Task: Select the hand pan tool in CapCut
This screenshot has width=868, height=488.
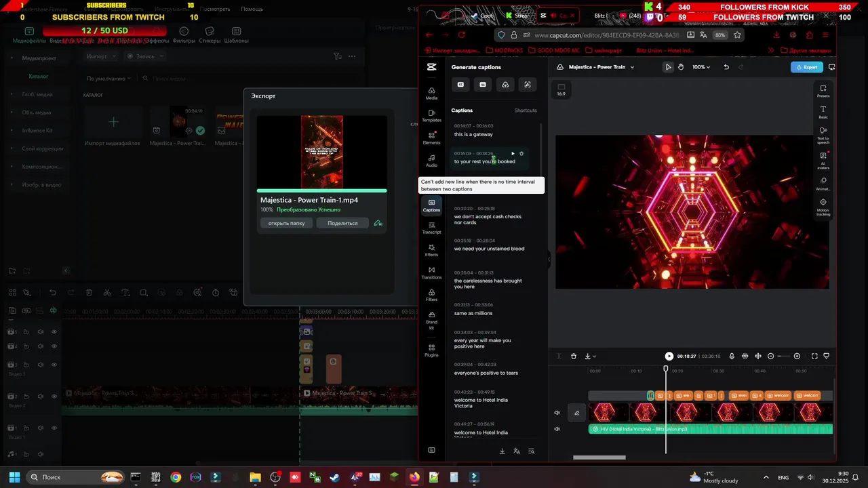Action: click(x=681, y=67)
